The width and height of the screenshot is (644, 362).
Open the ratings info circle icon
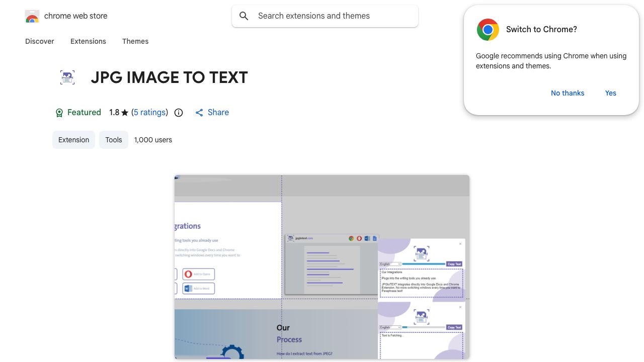click(179, 113)
